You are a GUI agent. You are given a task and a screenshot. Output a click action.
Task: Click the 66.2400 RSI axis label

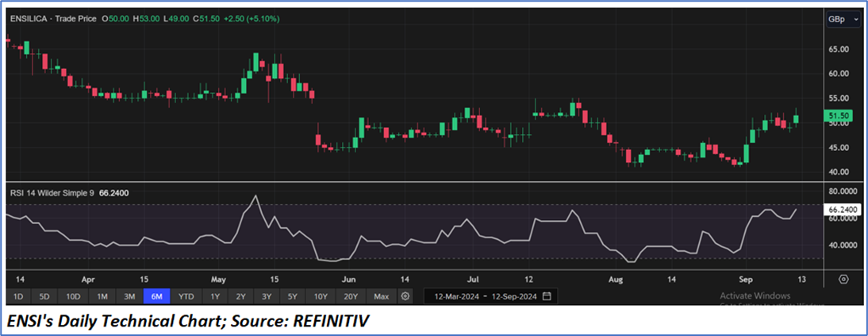(843, 210)
